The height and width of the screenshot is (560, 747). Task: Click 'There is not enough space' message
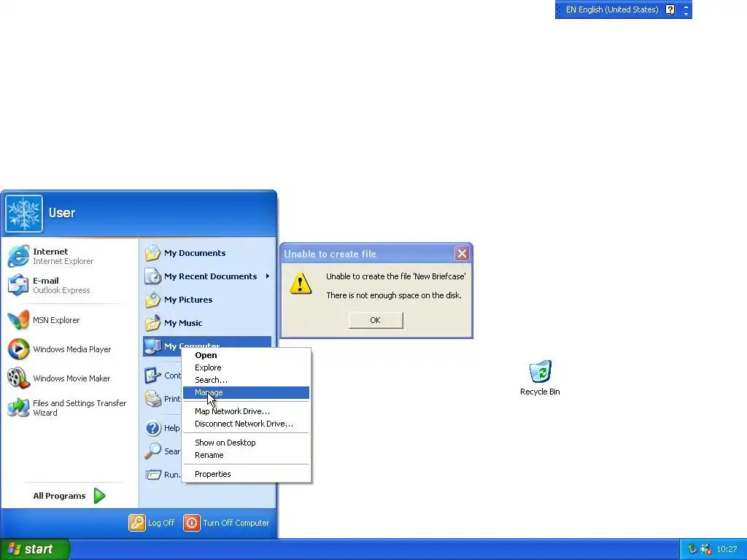pos(394,295)
